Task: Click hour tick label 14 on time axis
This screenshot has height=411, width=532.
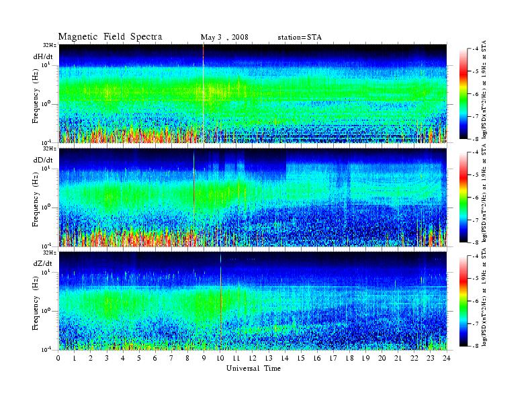Action: (285, 359)
